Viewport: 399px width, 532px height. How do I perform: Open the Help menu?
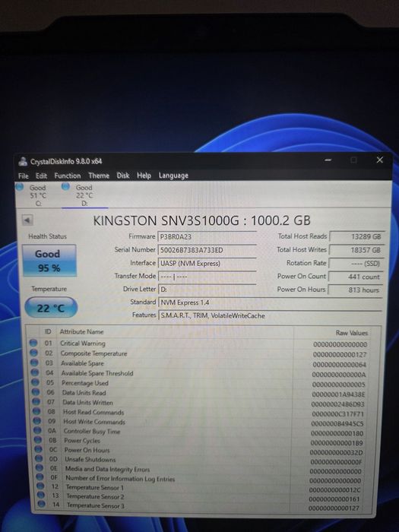[x=144, y=176]
